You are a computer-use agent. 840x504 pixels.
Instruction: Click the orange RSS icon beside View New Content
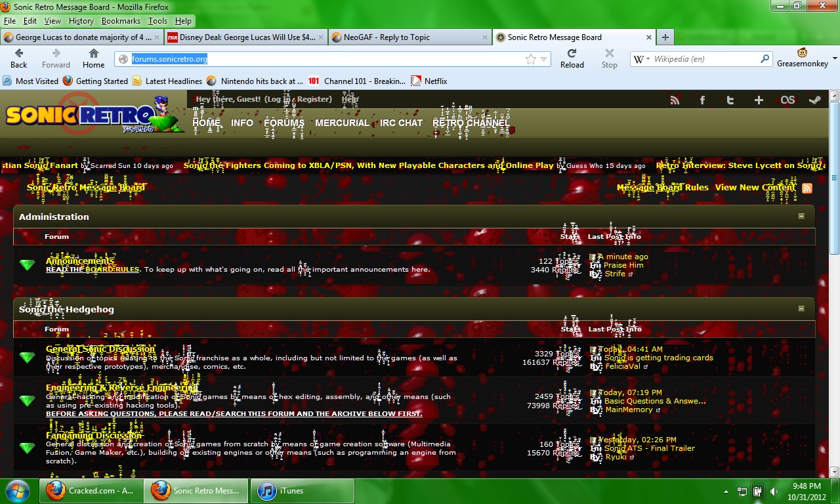click(807, 188)
